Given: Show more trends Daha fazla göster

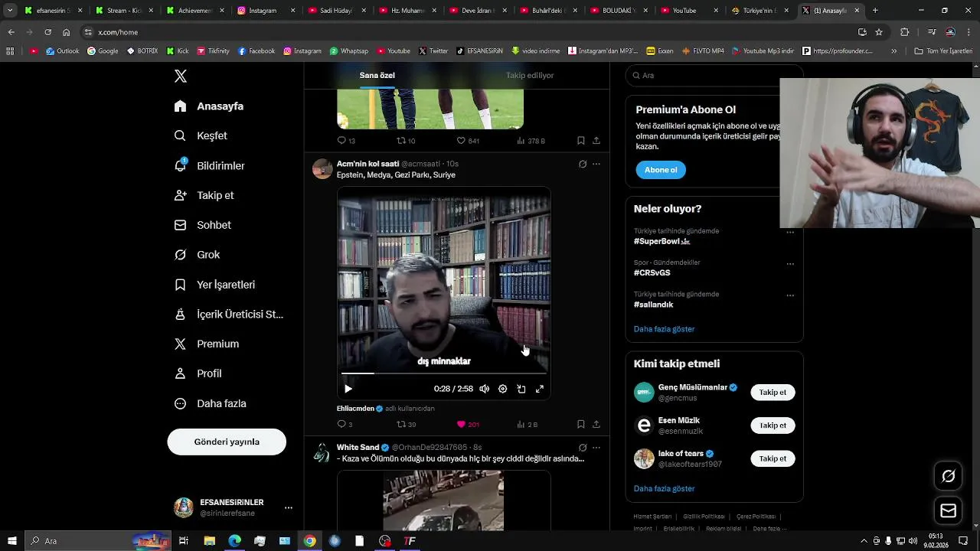Looking at the screenshot, I should coord(665,329).
